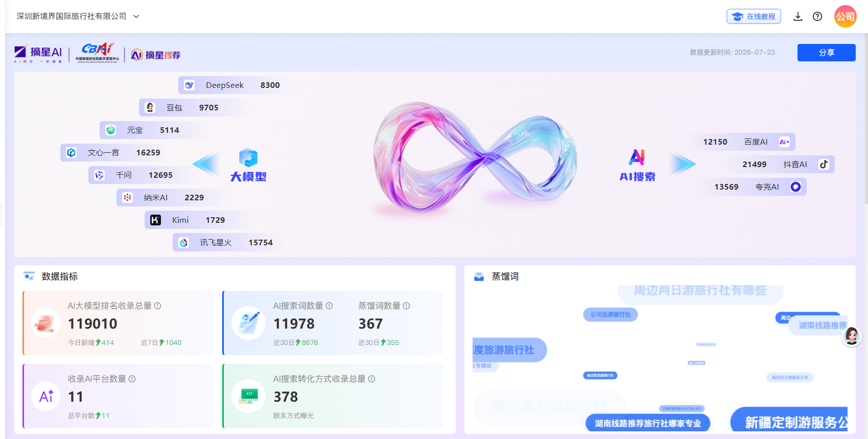Click the 数据更新时间 2026-07-23 text
This screenshot has width=868, height=439.
click(732, 53)
